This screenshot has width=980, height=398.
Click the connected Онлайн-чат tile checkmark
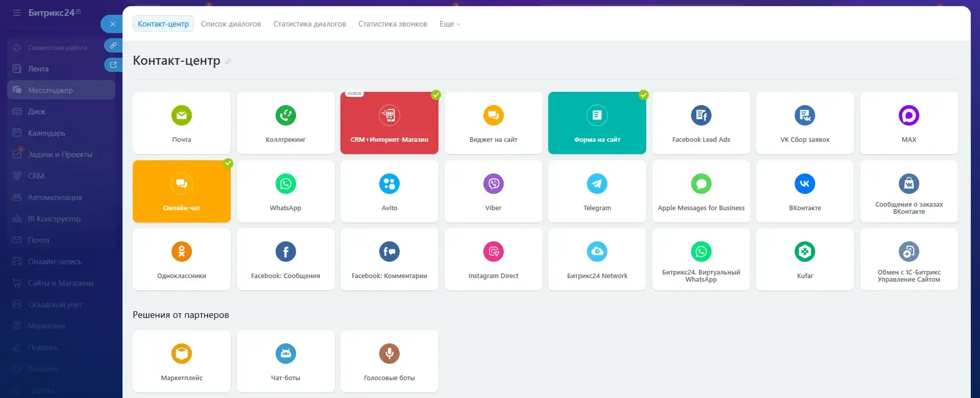(x=228, y=163)
